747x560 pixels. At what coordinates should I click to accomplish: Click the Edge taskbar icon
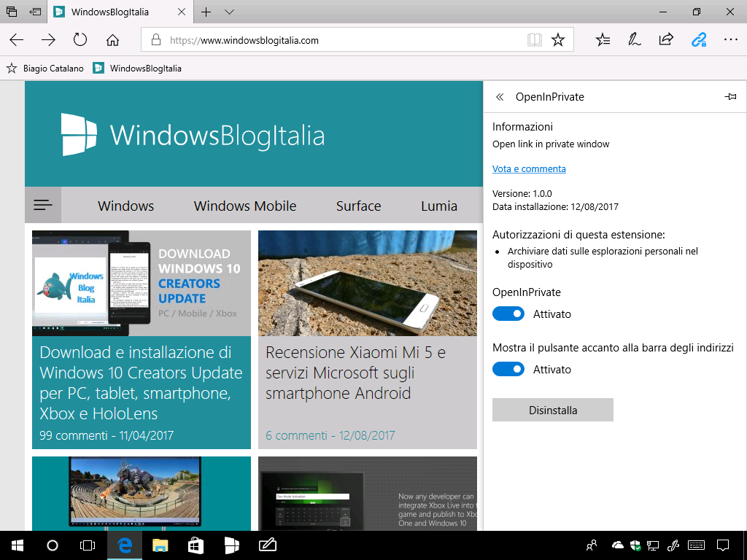(124, 545)
